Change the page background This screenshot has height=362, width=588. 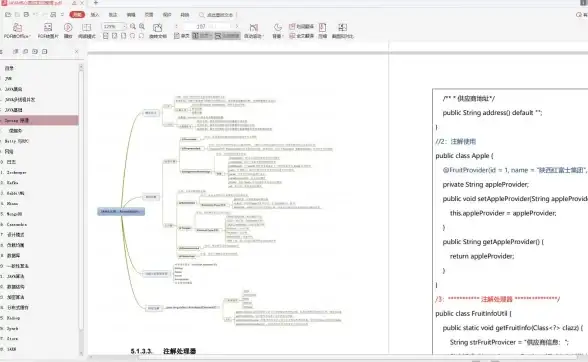click(x=277, y=31)
